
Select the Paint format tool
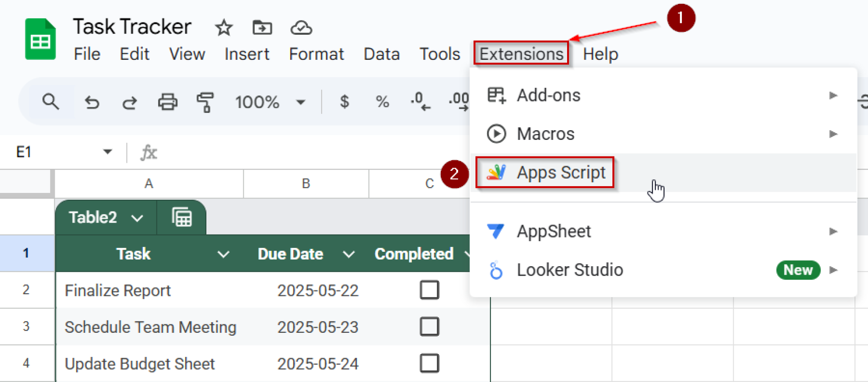pos(204,102)
